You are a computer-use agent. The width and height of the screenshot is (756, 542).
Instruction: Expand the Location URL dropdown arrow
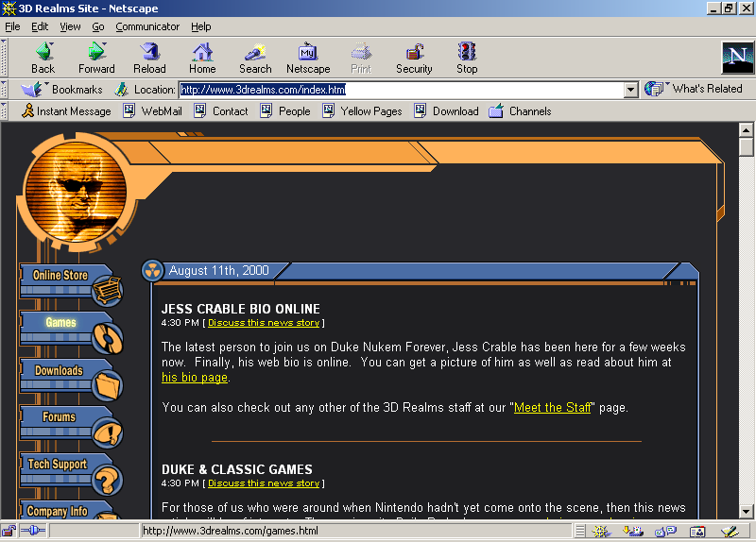pos(631,90)
